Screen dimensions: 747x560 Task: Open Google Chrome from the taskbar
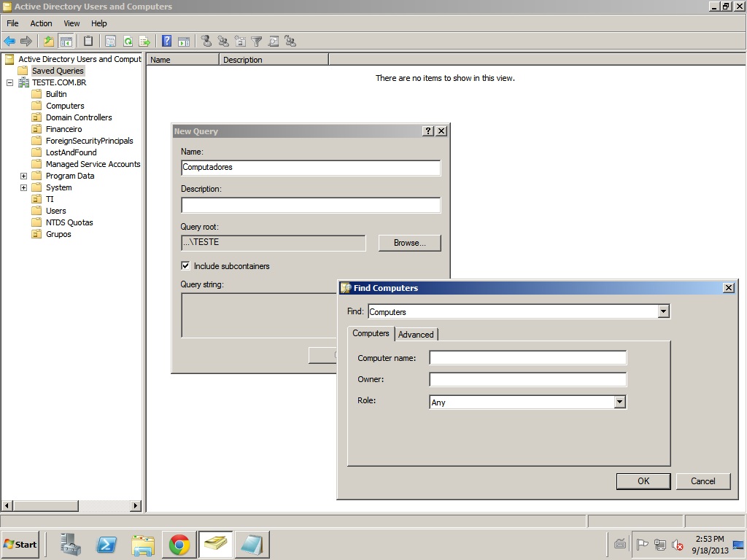(x=179, y=544)
